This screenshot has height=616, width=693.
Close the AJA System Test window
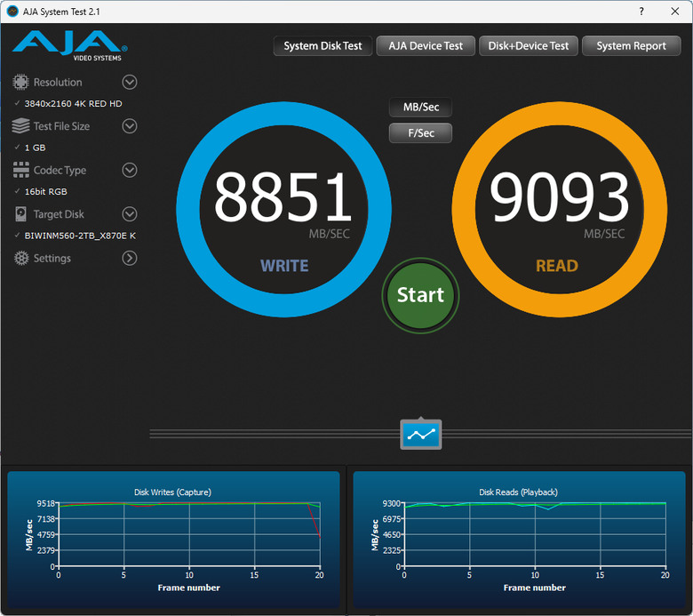675,12
